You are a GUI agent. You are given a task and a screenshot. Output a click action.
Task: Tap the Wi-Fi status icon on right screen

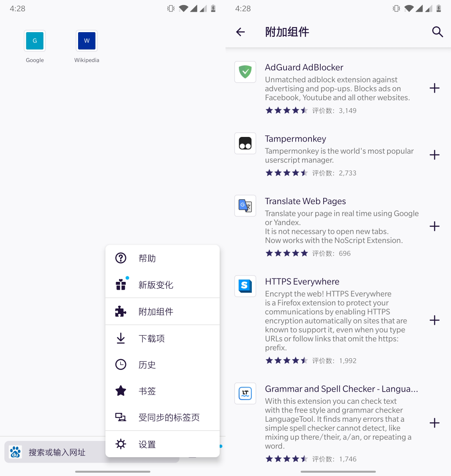click(409, 8)
